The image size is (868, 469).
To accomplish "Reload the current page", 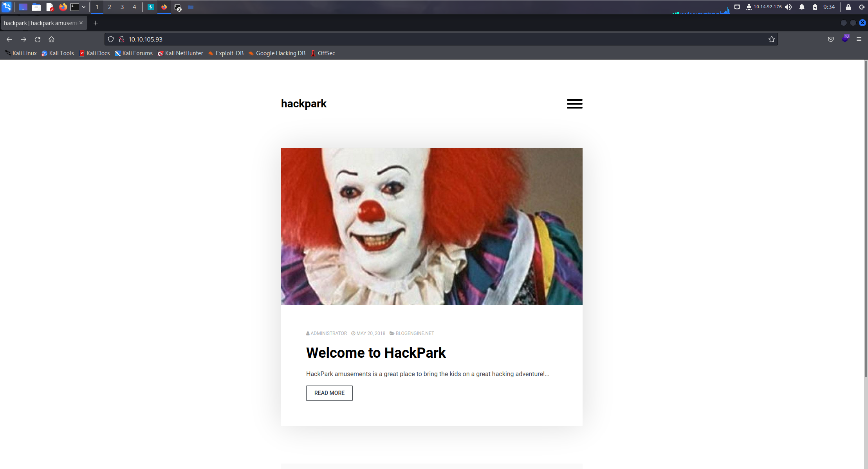I will click(38, 39).
